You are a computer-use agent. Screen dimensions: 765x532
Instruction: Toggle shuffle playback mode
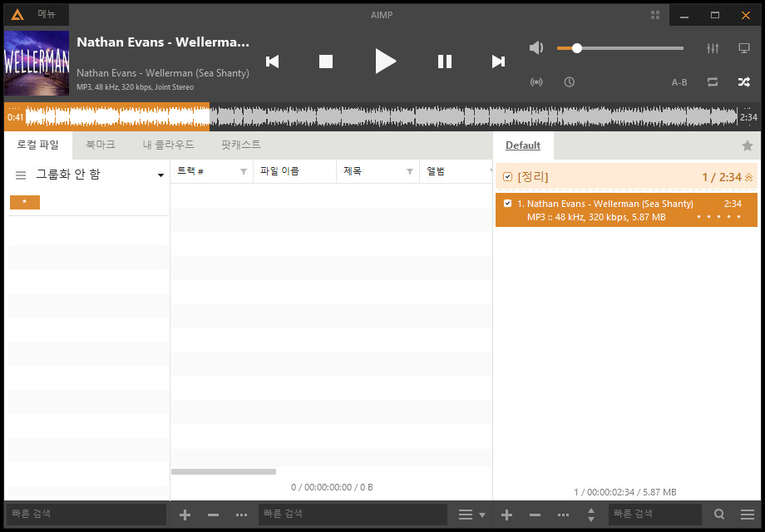click(743, 82)
